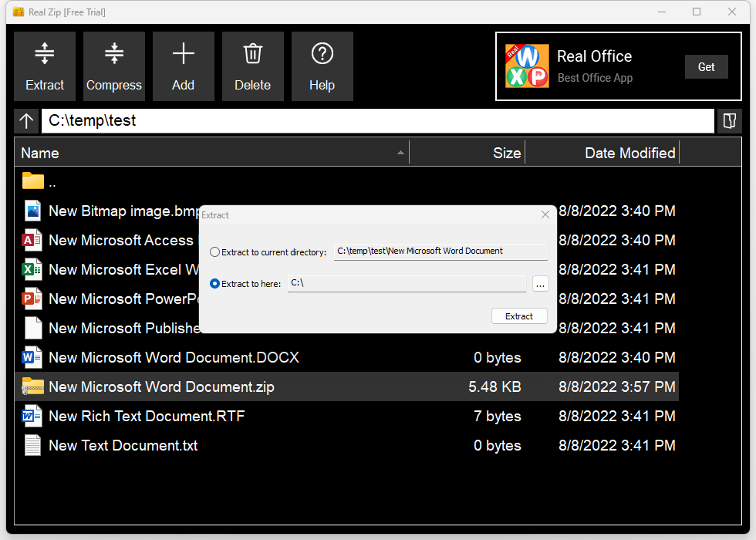
Task: Select New Text Document.txt
Action: click(x=123, y=446)
